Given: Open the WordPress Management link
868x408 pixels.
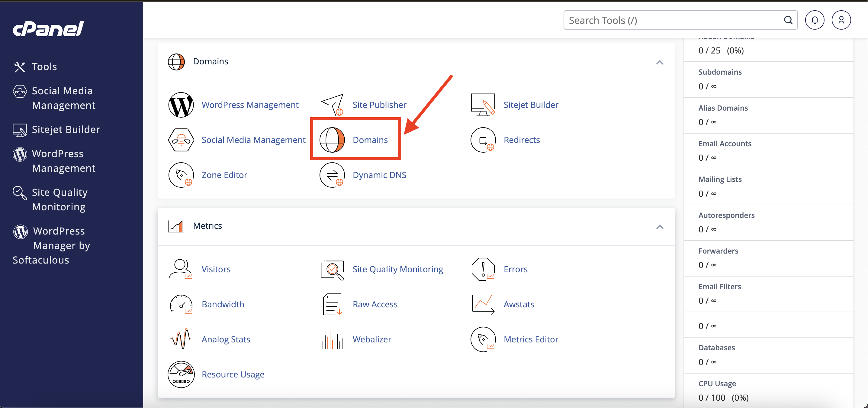Looking at the screenshot, I should click(x=250, y=105).
